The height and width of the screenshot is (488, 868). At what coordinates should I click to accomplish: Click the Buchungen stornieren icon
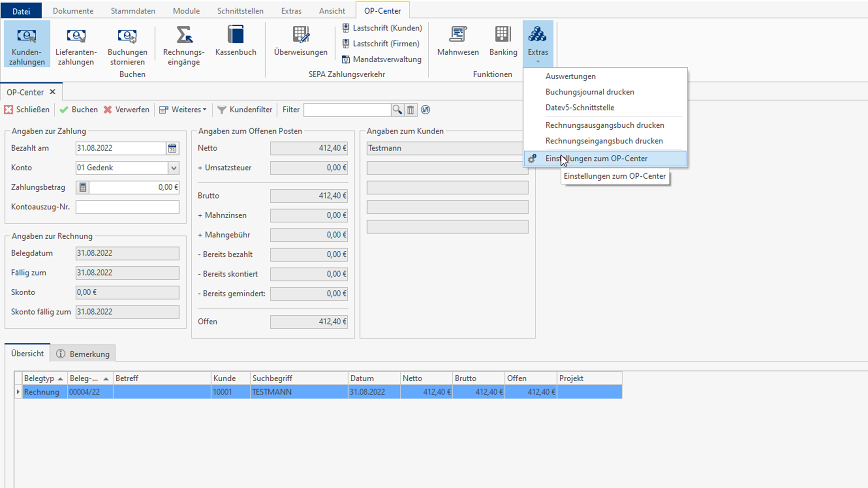(x=127, y=36)
